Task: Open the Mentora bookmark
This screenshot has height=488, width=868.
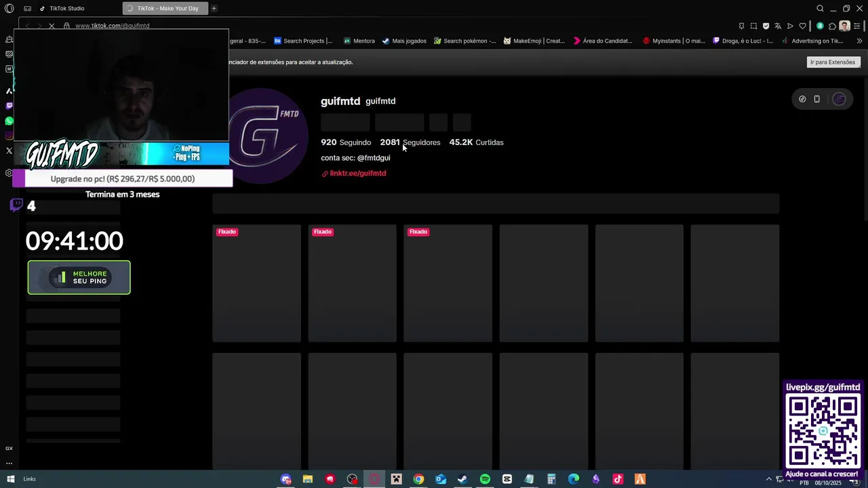Action: click(x=359, y=41)
